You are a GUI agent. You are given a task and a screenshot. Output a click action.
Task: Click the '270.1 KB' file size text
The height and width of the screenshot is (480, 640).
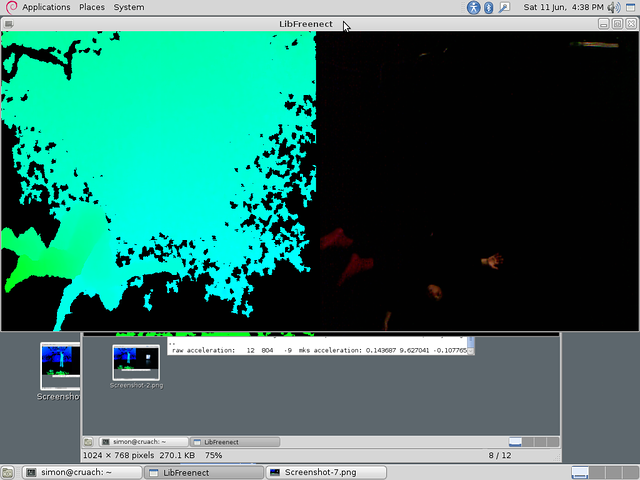tap(177, 455)
